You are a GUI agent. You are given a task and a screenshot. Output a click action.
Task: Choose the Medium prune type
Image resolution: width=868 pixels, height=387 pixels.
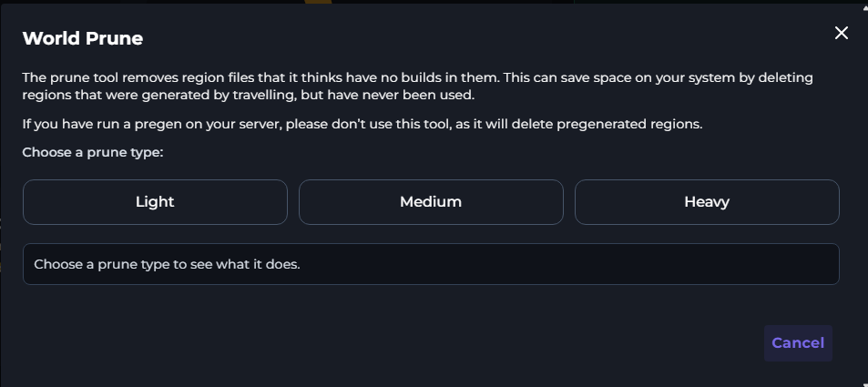coord(431,202)
